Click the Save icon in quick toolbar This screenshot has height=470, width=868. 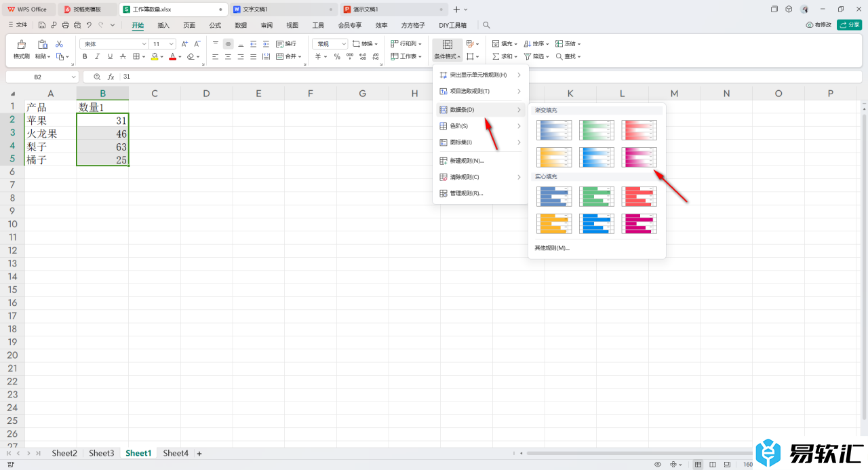pyautogui.click(x=42, y=25)
